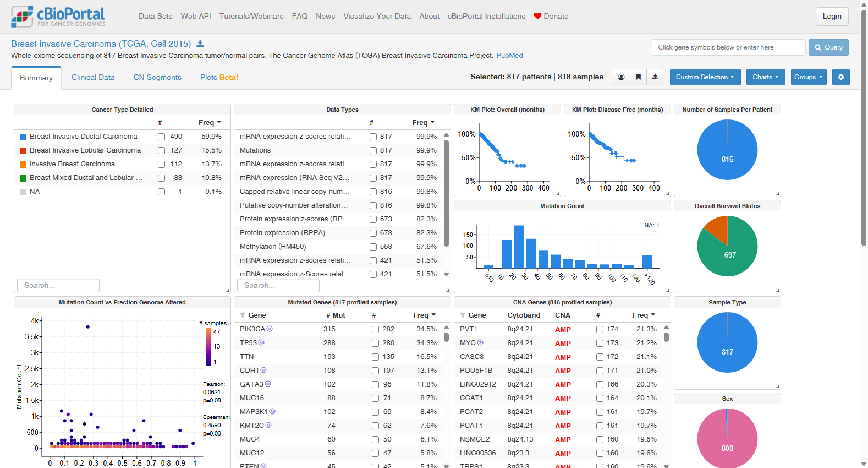Open the patient view user icon
The height and width of the screenshot is (468, 868).
click(x=621, y=77)
